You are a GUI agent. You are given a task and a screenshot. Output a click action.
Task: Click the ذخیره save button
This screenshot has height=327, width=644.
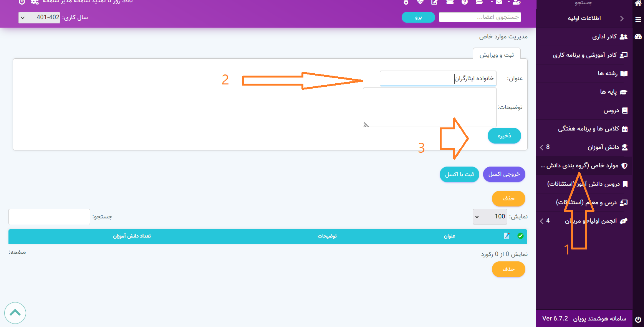pyautogui.click(x=504, y=136)
